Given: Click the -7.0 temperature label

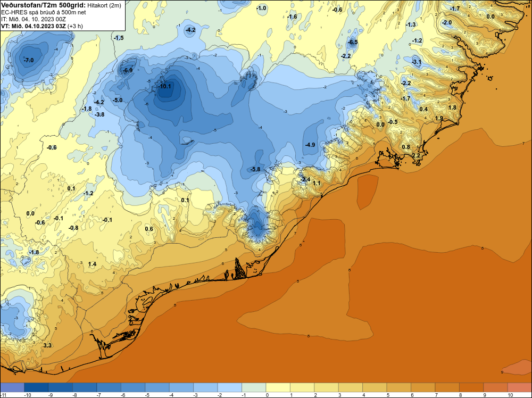Looking at the screenshot, I should 29,61.
